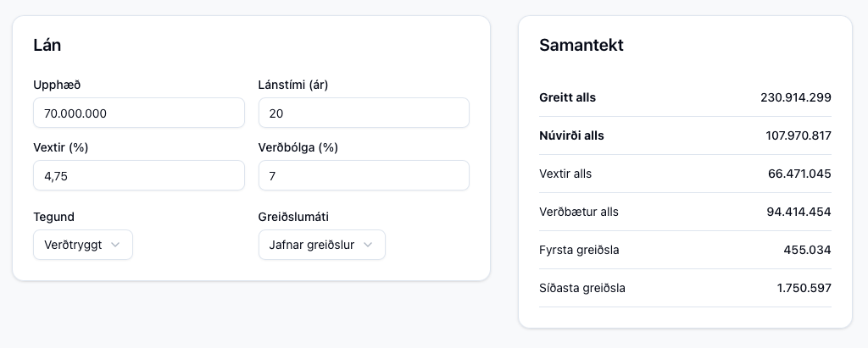
Task: Click the chevron arrow beside Jafnar greiðslur
Action: (368, 245)
